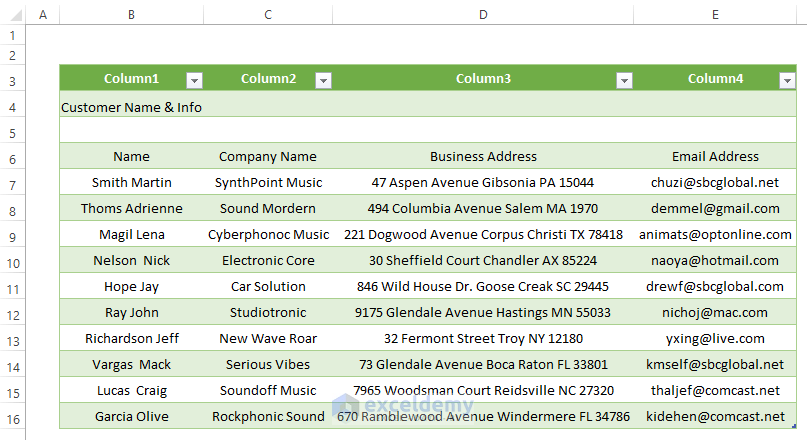807x440 pixels.
Task: Select the 'Richardson Jeff' cell
Action: 132,338
